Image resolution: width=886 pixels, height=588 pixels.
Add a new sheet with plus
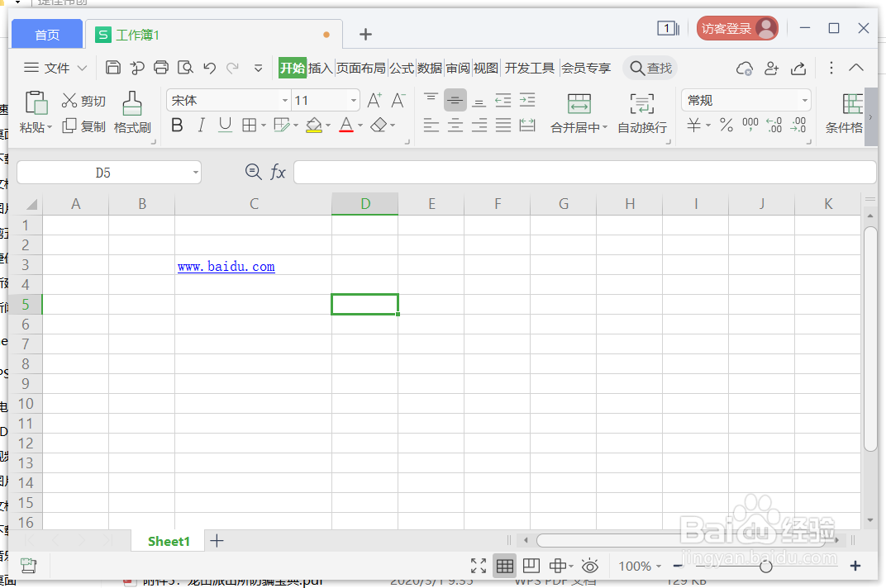(x=217, y=541)
